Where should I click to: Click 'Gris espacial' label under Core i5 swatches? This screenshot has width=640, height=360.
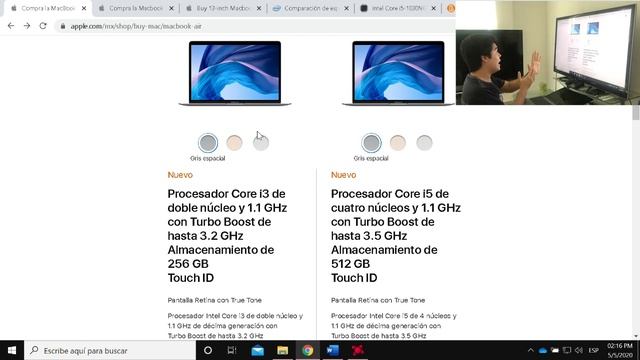371,158
